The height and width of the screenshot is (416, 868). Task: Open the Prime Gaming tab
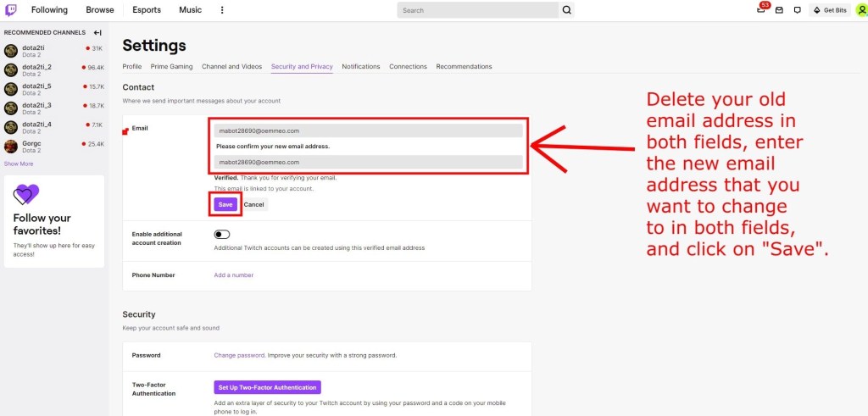(x=171, y=66)
